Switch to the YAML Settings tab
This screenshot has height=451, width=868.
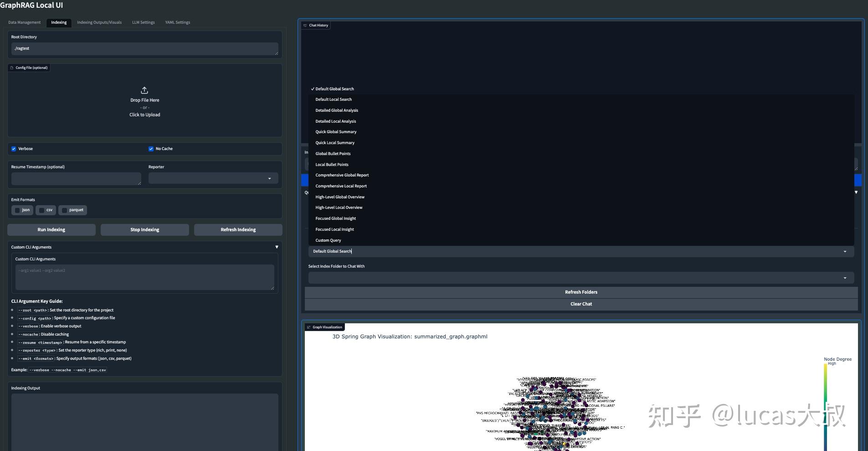click(178, 22)
